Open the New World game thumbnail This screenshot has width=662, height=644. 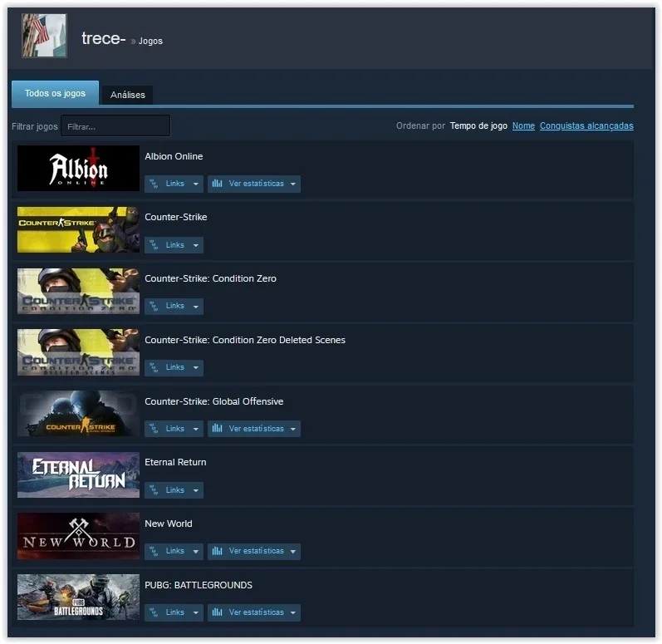[x=79, y=536]
